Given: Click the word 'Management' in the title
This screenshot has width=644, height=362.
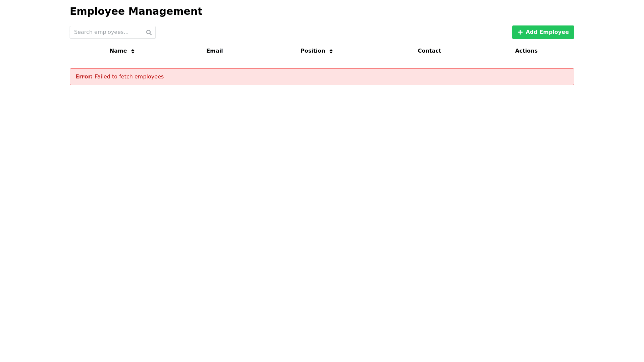Looking at the screenshot, I should 165,11.
